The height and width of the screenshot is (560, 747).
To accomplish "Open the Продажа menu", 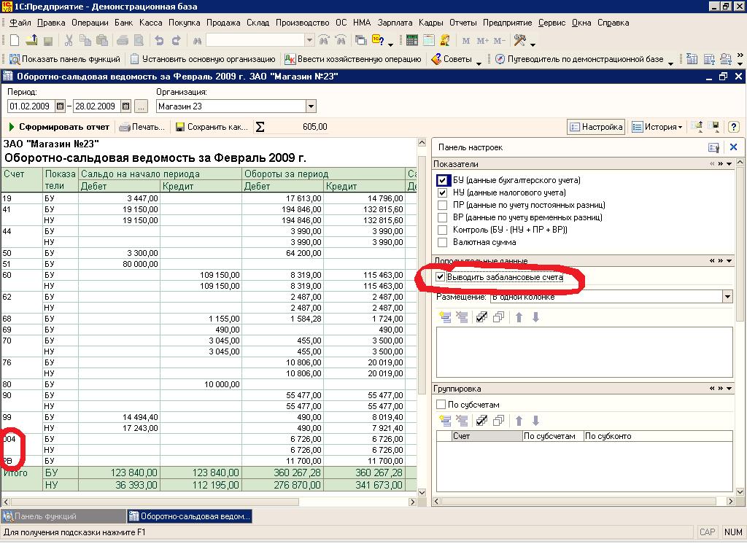I will 223,23.
